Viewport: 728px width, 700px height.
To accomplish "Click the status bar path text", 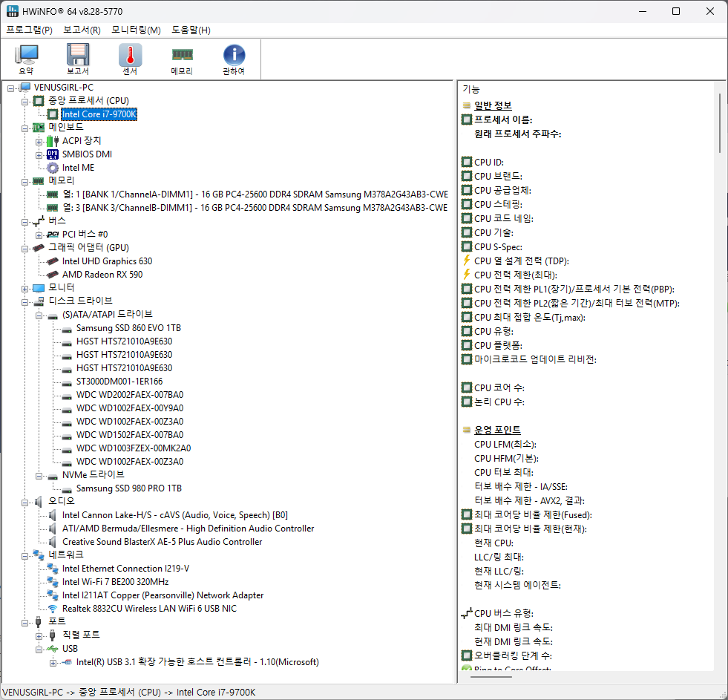I will click(128, 692).
